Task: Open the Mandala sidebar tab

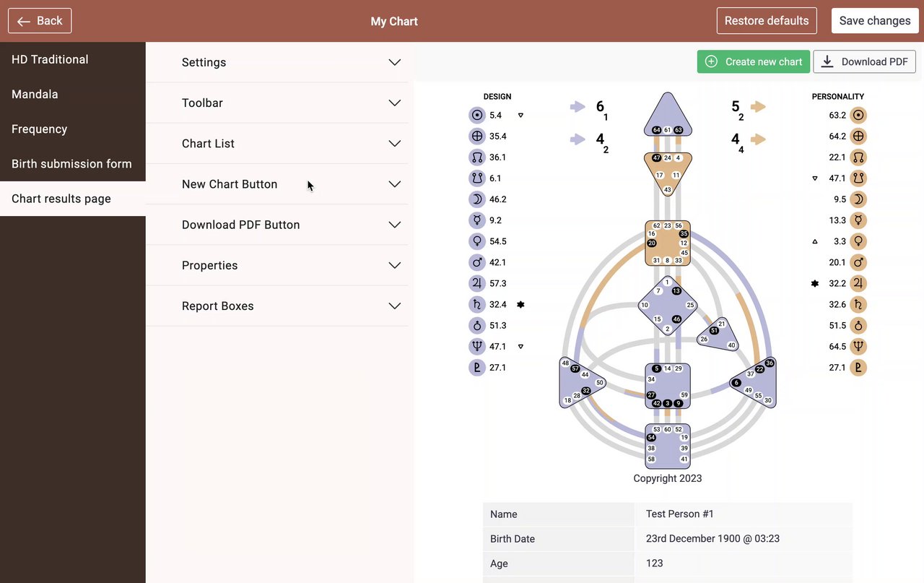Action: click(35, 95)
